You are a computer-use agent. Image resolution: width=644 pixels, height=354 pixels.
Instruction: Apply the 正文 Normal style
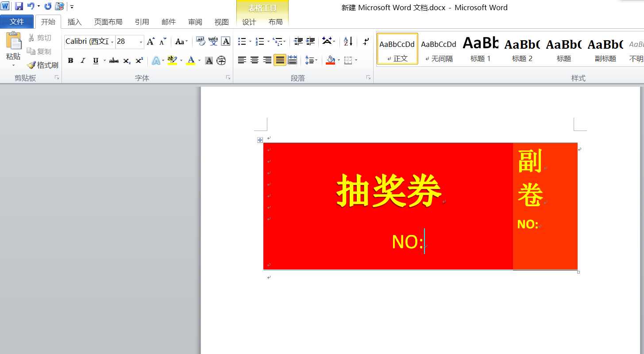tap(397, 49)
